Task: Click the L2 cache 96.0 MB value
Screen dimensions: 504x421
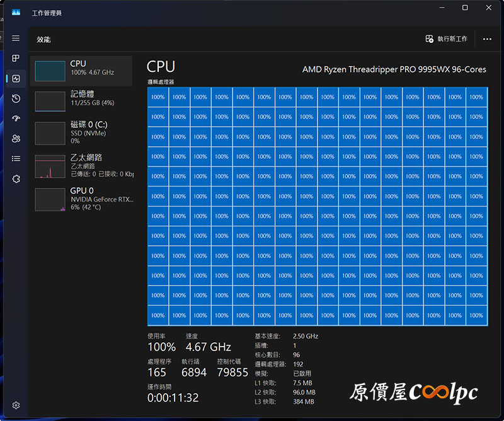Action: coord(304,393)
